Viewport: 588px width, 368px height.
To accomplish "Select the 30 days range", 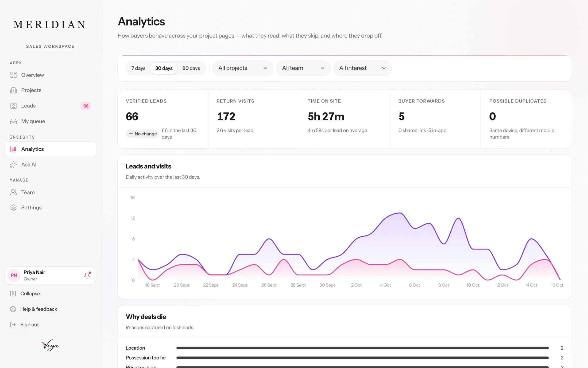I will click(x=164, y=68).
